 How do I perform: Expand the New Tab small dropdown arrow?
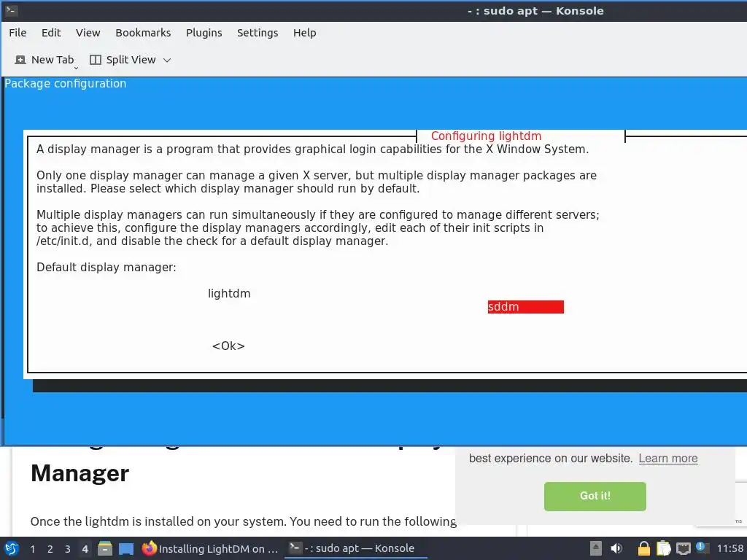(x=76, y=68)
